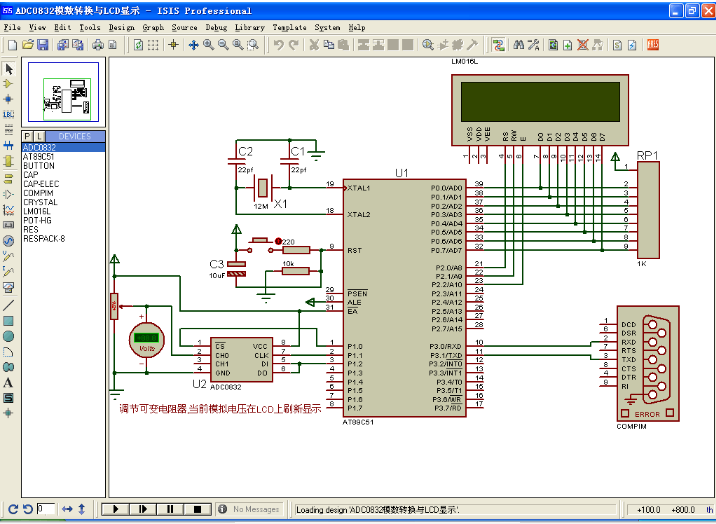Select the Graph Mode tool
Viewport: 716px width, 524px height.
[8, 210]
